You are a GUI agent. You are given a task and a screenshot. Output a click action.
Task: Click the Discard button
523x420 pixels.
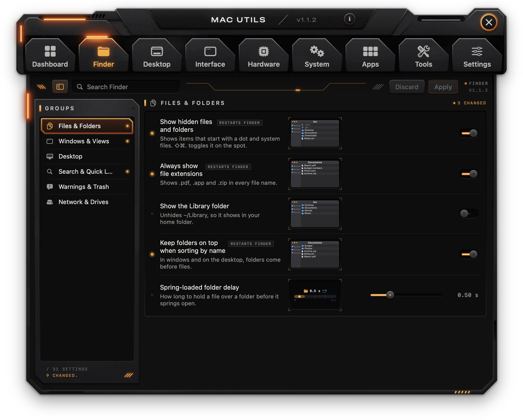point(407,87)
